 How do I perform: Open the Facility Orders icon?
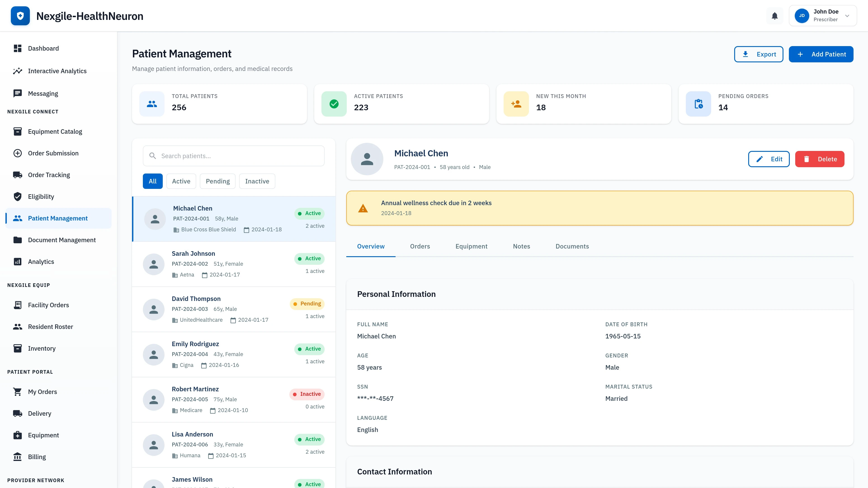pos(18,305)
